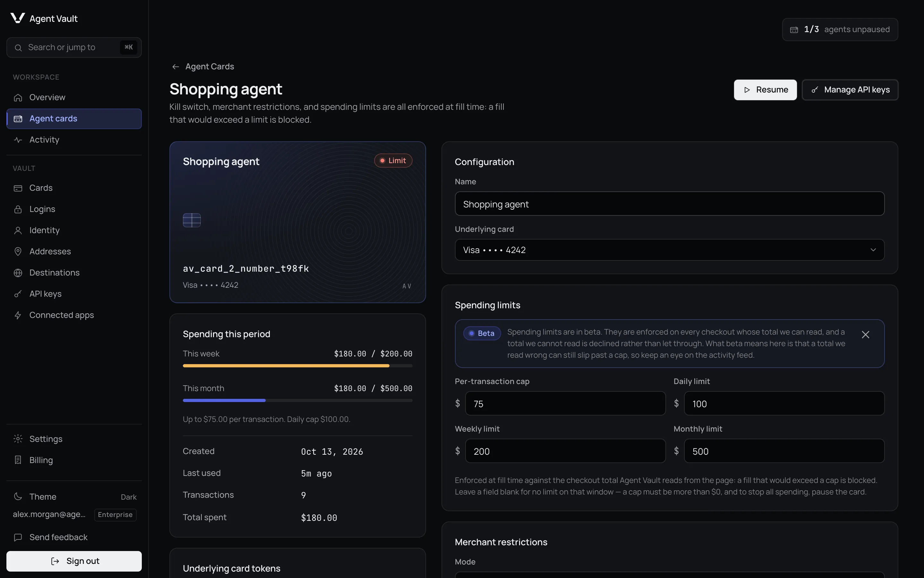This screenshot has width=924, height=578.
Task: Click the Last used value '5m ago'
Action: tap(316, 474)
